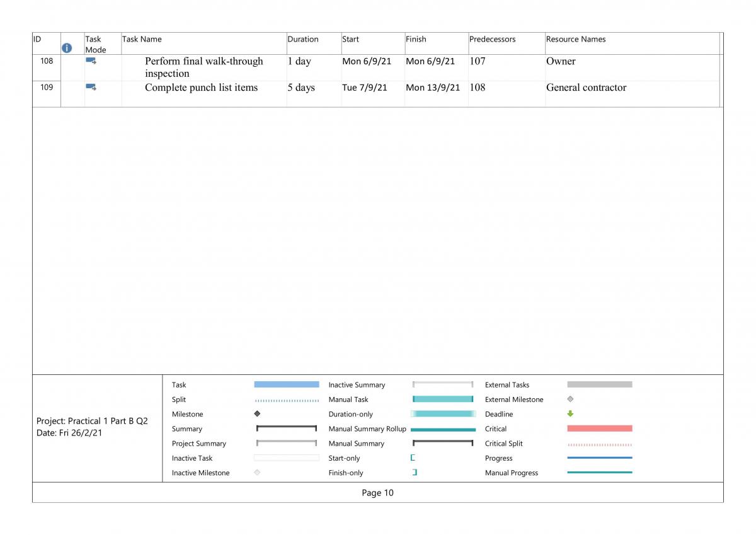Viewport: 756px width, 535px height.
Task: Click the Inactive Summary bar symbol
Action: [443, 384]
